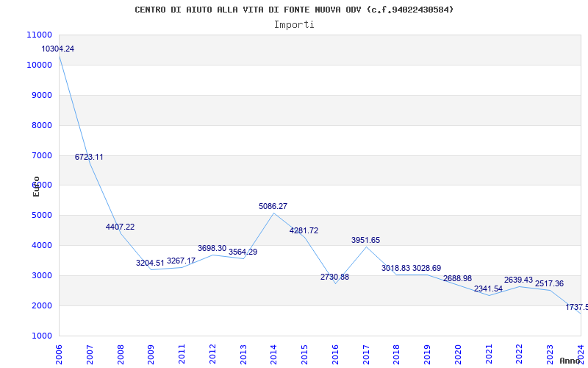Image resolution: width=588 pixels, height=368 pixels.
Task: Click the 1000 y-axis tick label
Action: click(x=41, y=336)
